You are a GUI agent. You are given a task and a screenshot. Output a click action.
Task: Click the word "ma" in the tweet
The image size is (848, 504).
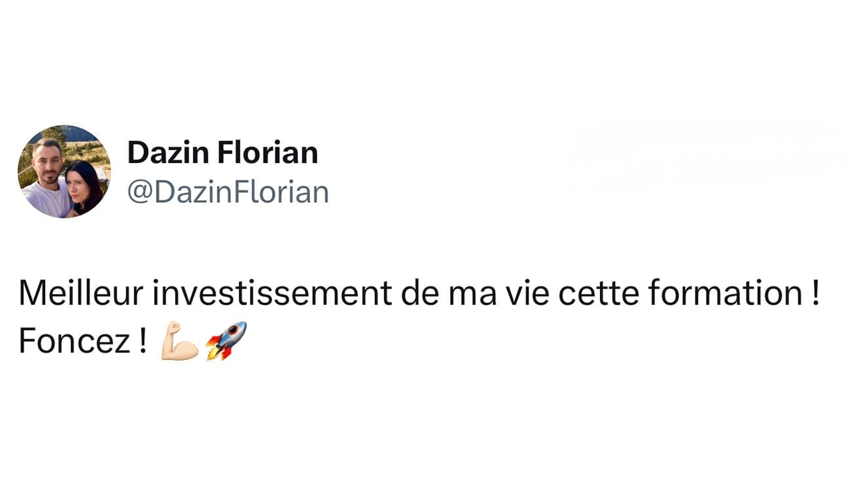[x=472, y=294]
